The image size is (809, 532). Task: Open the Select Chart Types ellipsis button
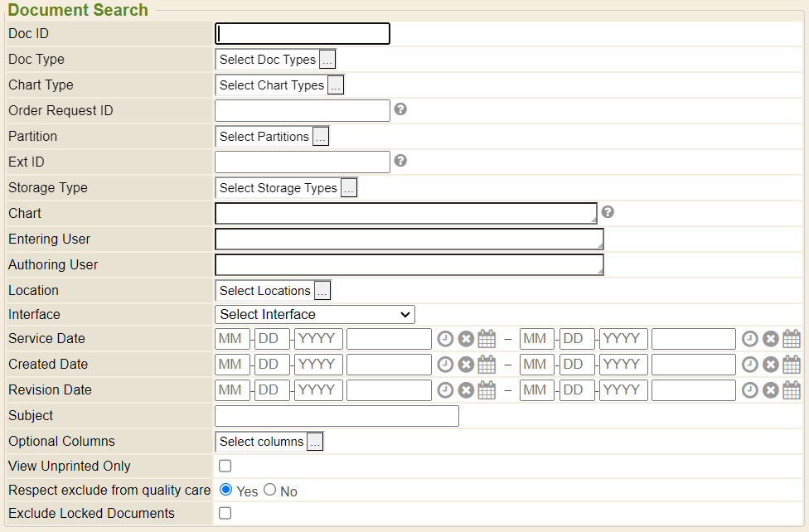point(336,85)
